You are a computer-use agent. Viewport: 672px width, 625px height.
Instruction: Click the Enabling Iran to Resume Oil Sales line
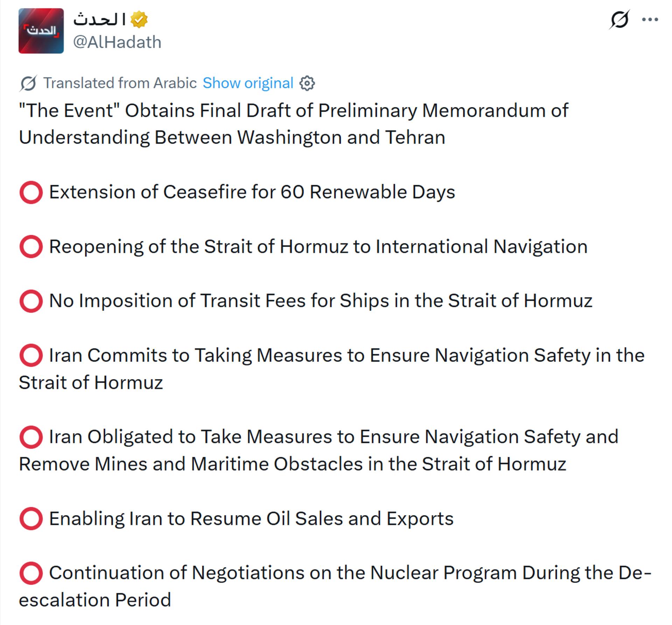251,519
